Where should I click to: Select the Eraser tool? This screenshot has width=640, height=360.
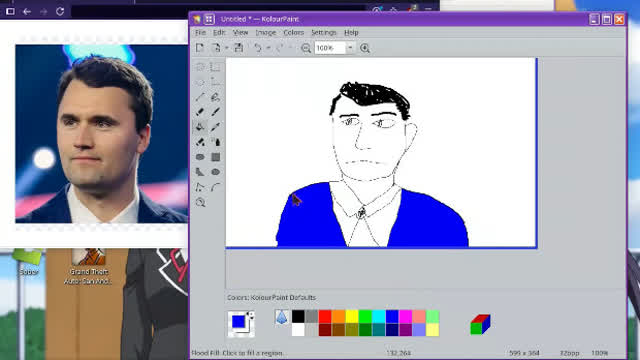(x=200, y=112)
